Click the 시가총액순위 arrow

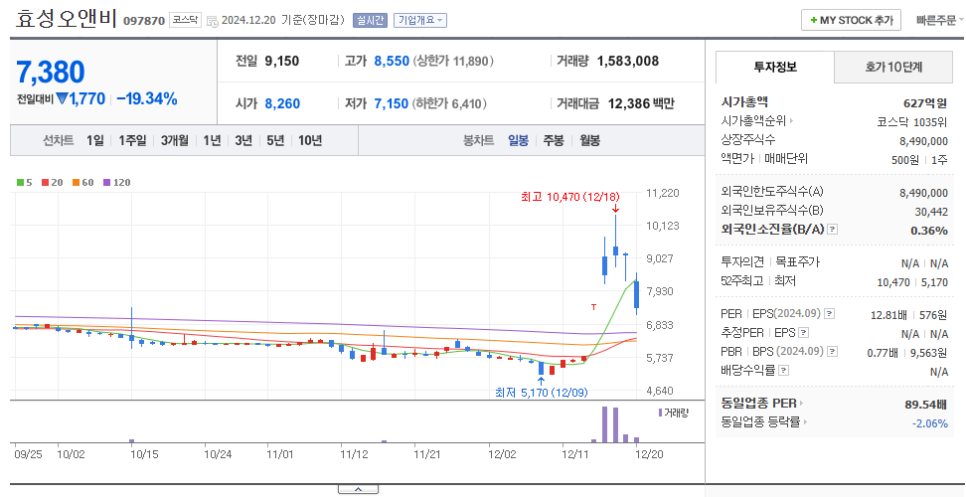pos(792,121)
